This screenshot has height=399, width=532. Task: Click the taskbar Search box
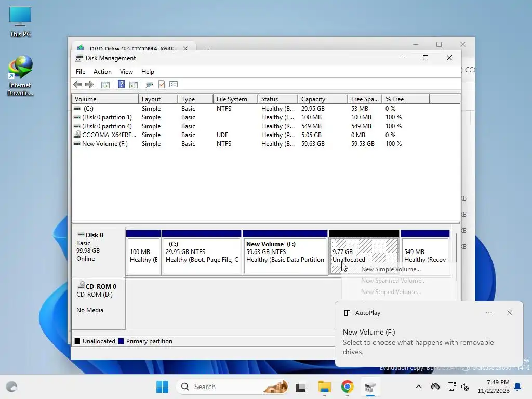(233, 387)
